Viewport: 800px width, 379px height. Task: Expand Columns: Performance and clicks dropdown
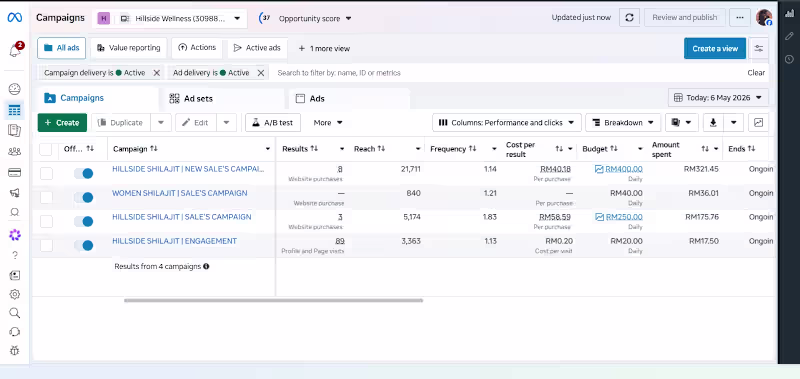click(x=507, y=122)
